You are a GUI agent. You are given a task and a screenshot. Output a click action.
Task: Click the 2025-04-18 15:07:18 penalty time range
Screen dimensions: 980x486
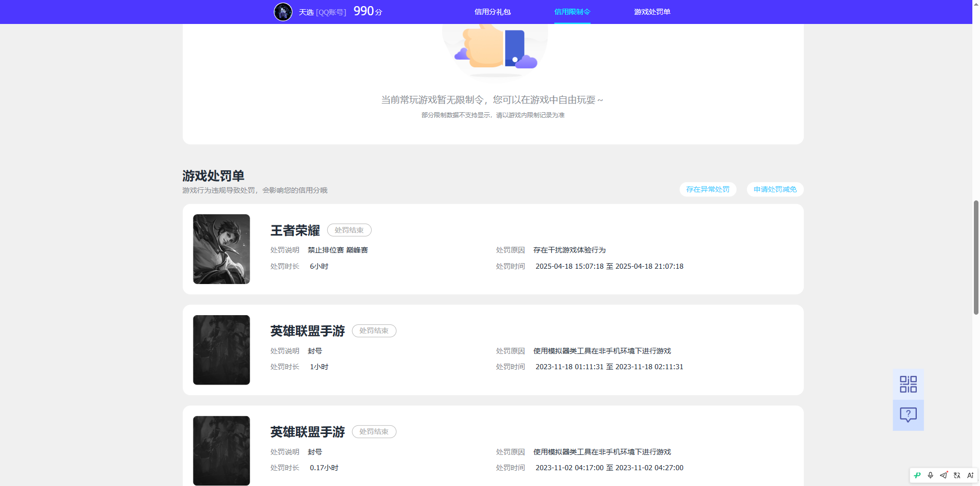609,266
